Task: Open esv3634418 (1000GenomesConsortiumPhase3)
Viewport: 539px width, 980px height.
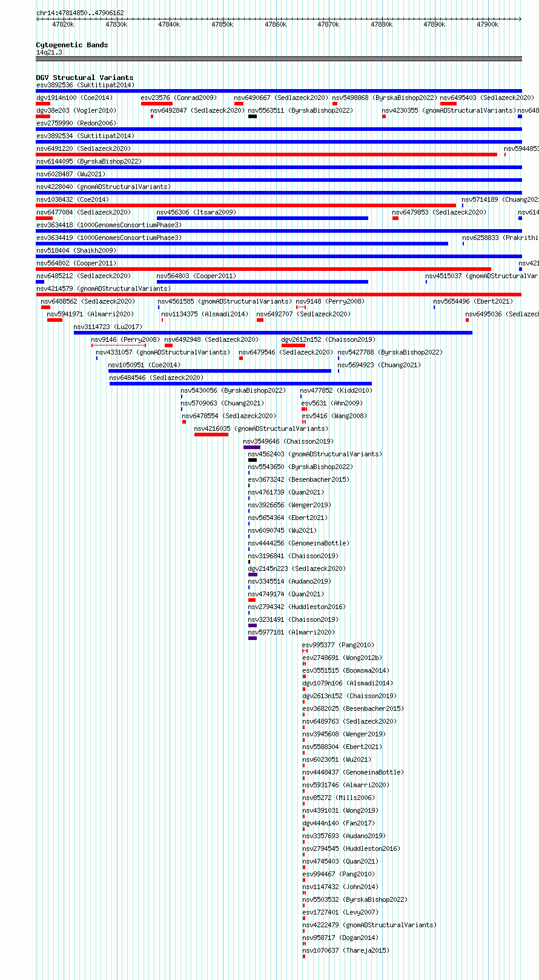Action: point(109,225)
